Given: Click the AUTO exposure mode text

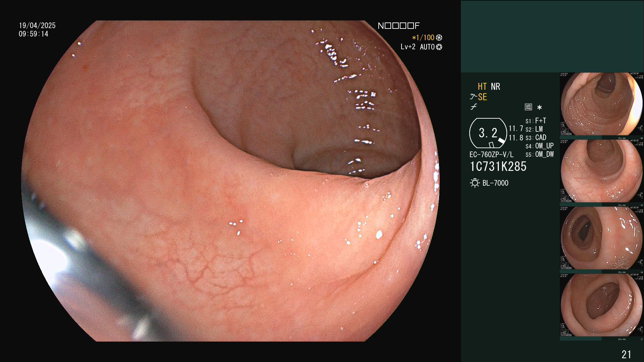Looking at the screenshot, I should 427,47.
